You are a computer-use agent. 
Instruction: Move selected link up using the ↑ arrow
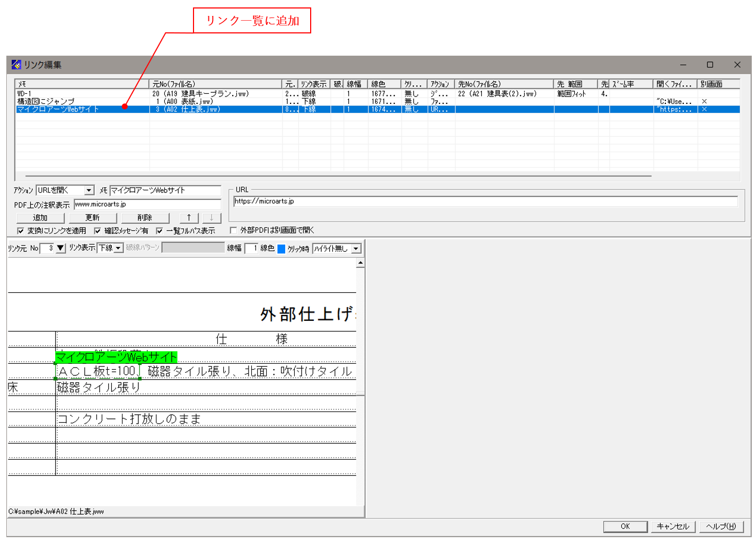(x=189, y=217)
